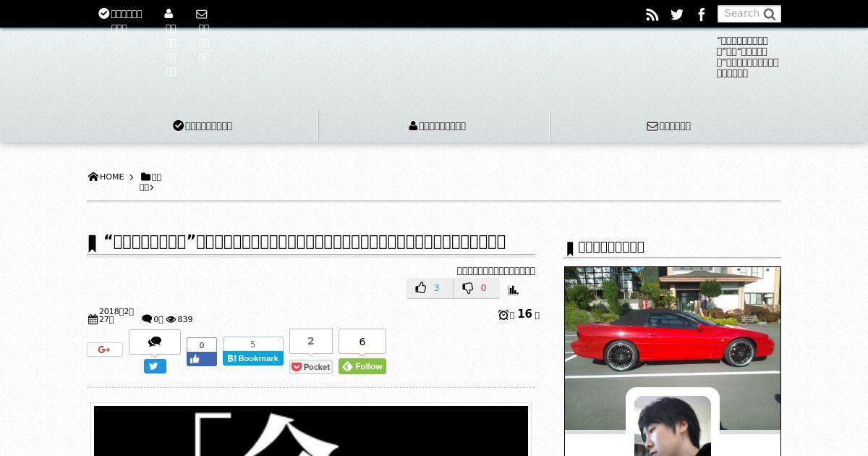Click the comment icon in post meta
This screenshot has width=868, height=456.
coord(147,319)
